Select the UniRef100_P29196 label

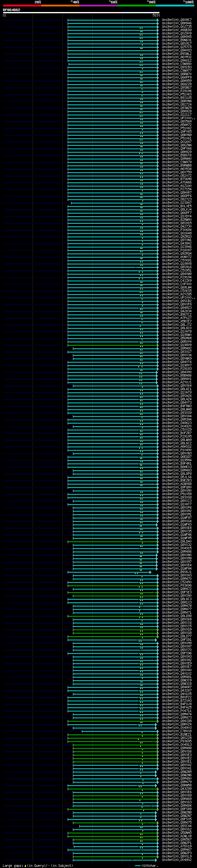pyautogui.click(x=176, y=91)
